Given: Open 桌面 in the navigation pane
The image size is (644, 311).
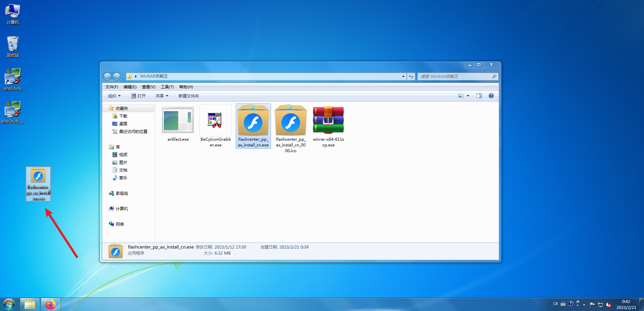Looking at the screenshot, I should (x=123, y=124).
